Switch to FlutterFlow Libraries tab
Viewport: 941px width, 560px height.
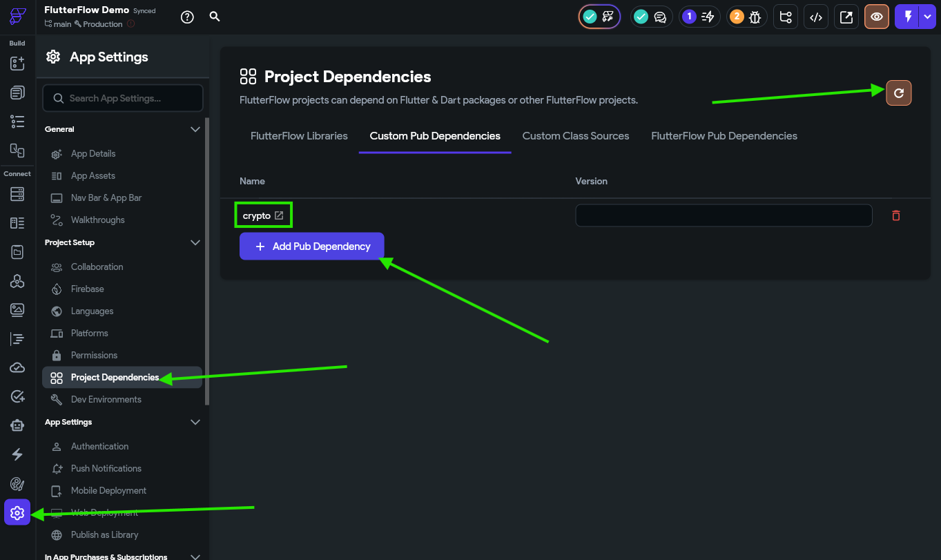point(299,136)
